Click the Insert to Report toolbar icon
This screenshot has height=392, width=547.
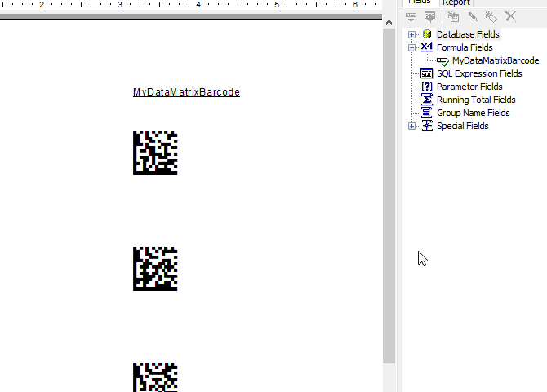[x=411, y=17]
